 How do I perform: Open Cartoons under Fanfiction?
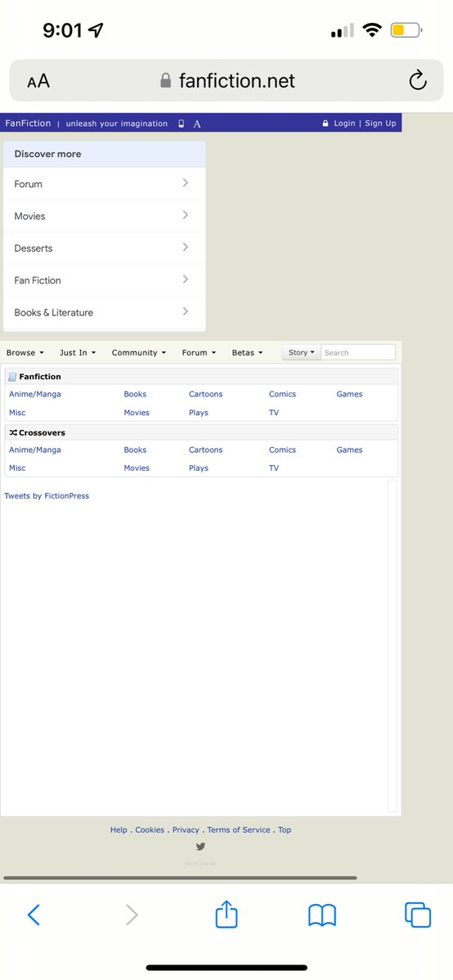coord(206,395)
